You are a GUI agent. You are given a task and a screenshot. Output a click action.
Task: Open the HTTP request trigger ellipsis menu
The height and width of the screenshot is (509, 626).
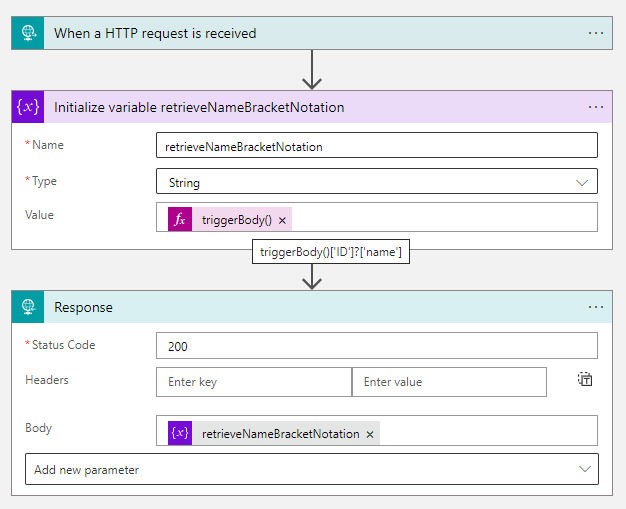(x=596, y=33)
